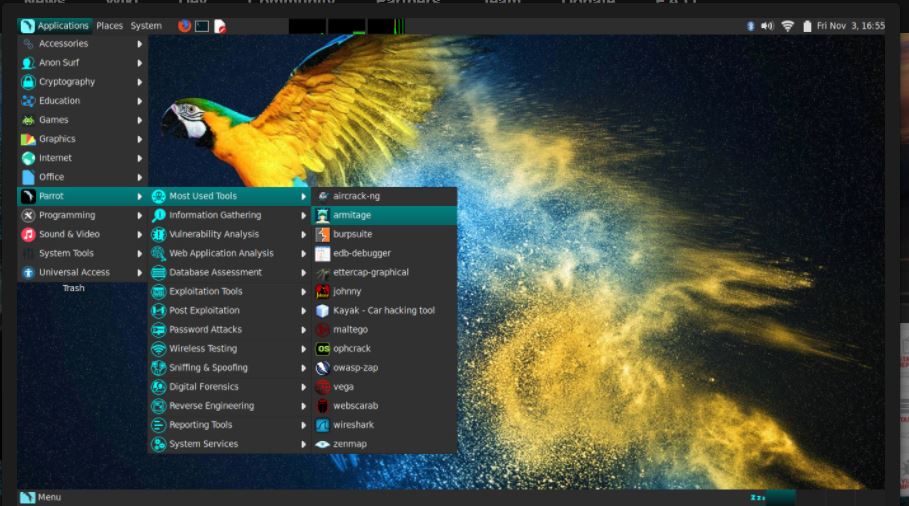
Task: Click the wireshark shark fin icon
Action: click(x=322, y=425)
